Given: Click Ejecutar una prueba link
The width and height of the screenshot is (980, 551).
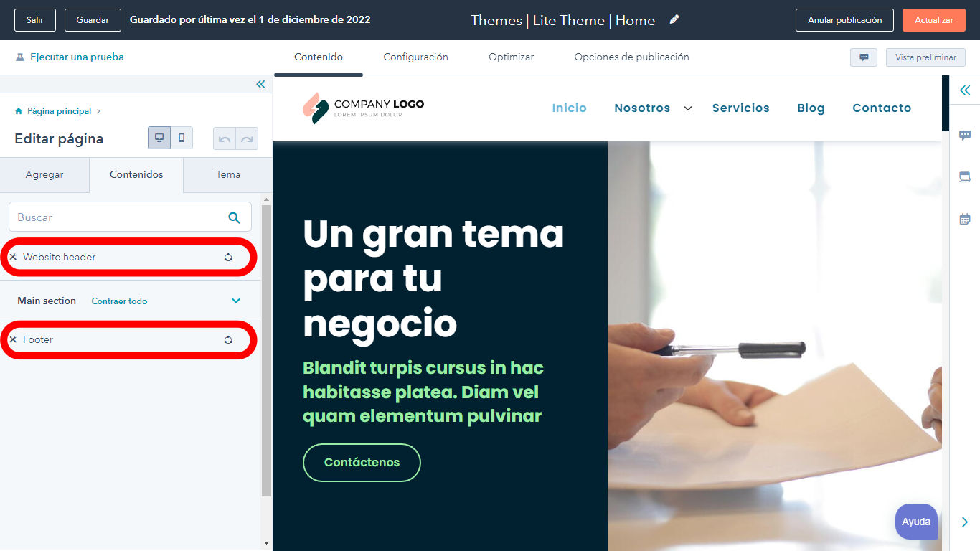Looking at the screenshot, I should click(x=77, y=57).
